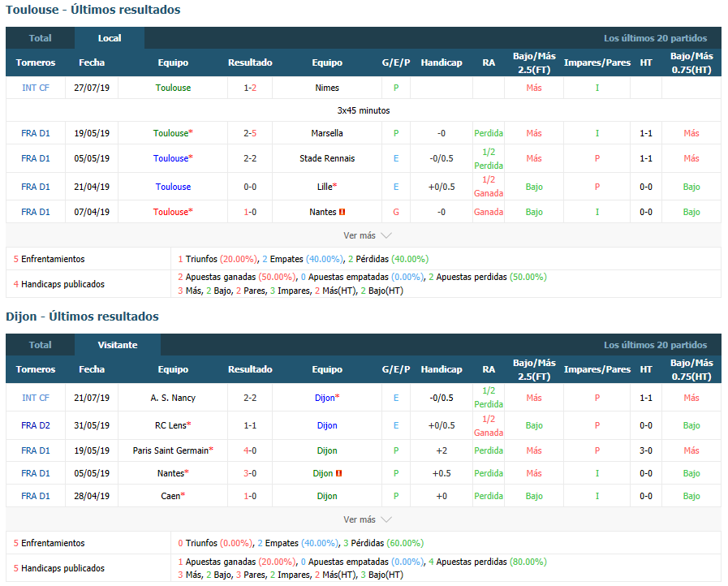Click RC Lens team name

pos(170,425)
